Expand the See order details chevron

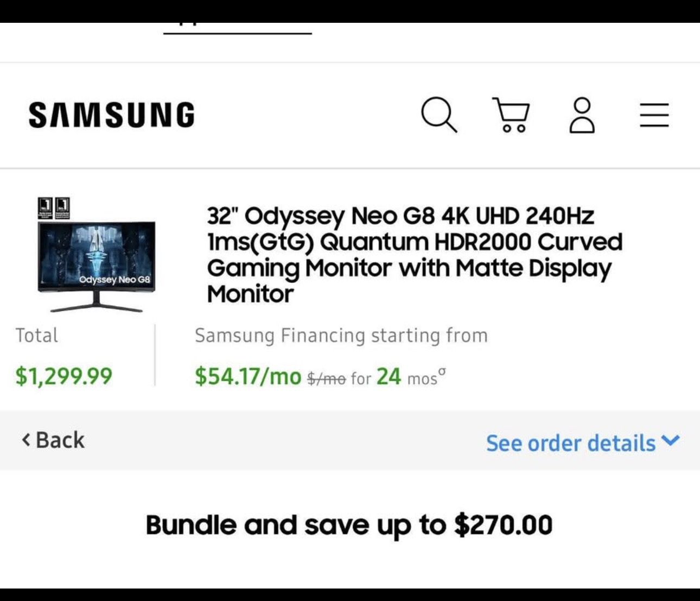coord(671,441)
